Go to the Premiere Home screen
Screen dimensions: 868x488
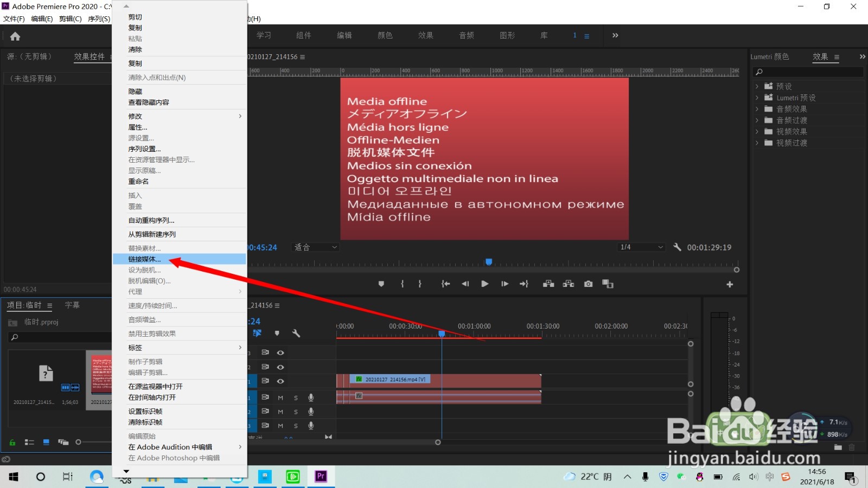coord(15,36)
